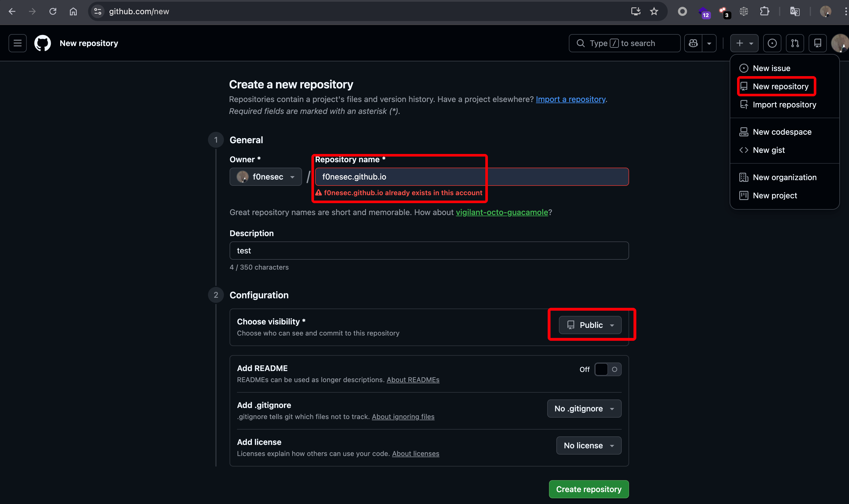Click into the Description text field

428,251
